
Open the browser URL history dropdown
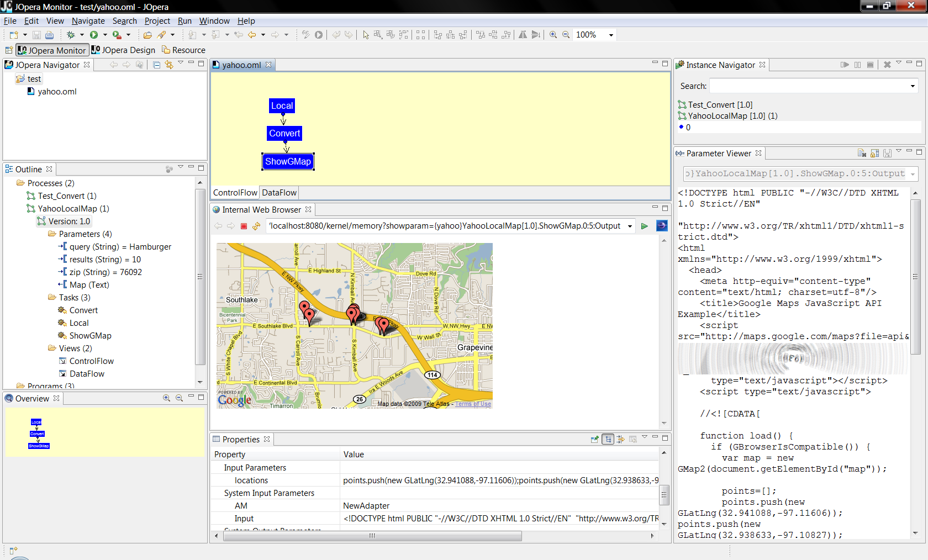[x=630, y=226]
